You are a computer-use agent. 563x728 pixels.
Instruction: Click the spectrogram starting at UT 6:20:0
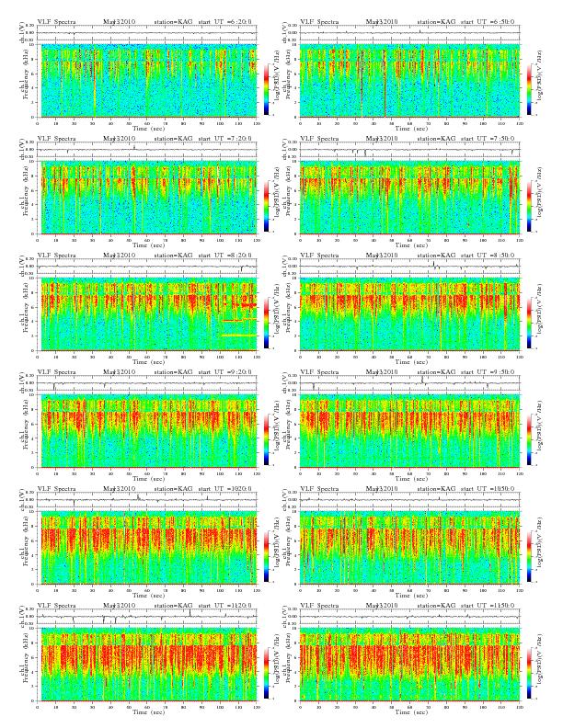(x=147, y=81)
